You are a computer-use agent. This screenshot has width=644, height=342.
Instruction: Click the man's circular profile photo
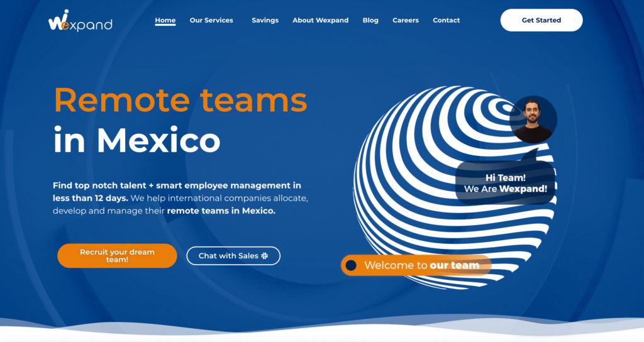pyautogui.click(x=533, y=119)
